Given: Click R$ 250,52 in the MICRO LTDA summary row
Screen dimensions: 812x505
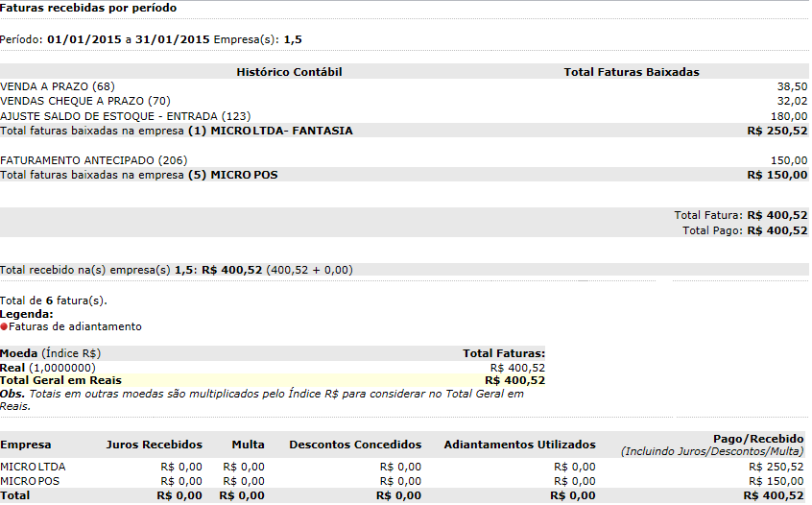Looking at the screenshot, I should 776,467.
